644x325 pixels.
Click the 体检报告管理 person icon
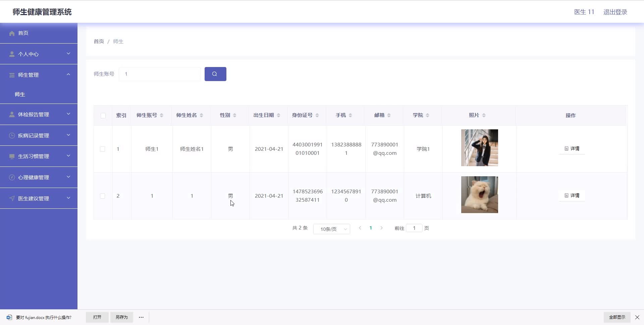click(x=12, y=115)
